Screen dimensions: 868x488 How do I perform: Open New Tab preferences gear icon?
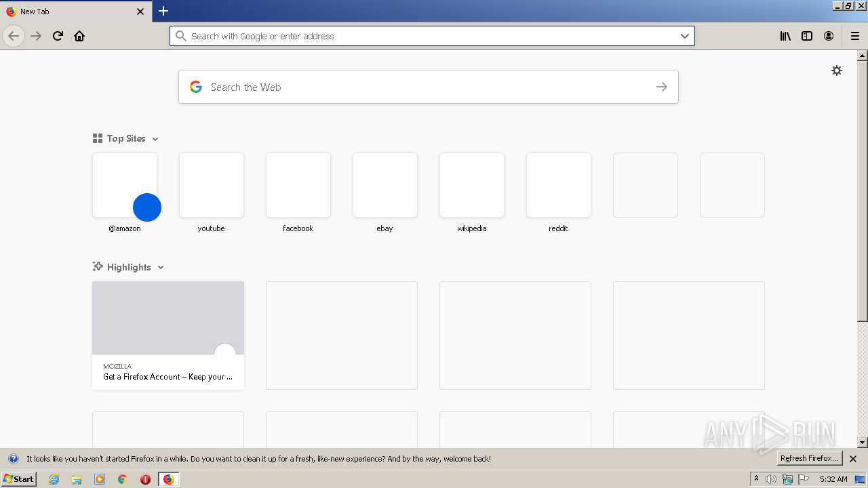coord(837,70)
